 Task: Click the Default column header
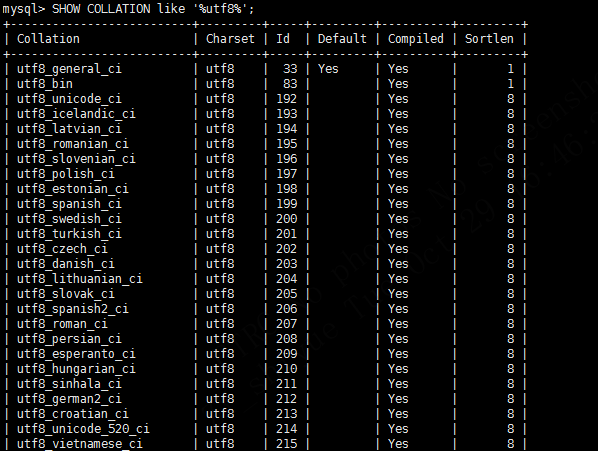[x=342, y=39]
